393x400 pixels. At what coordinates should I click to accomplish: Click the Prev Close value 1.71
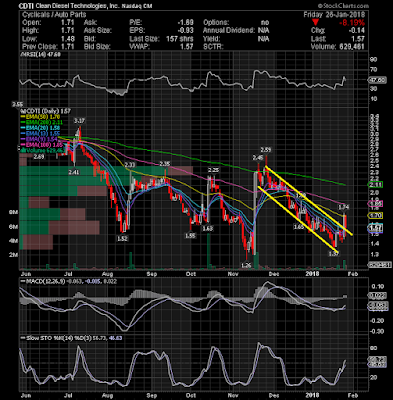68,47
